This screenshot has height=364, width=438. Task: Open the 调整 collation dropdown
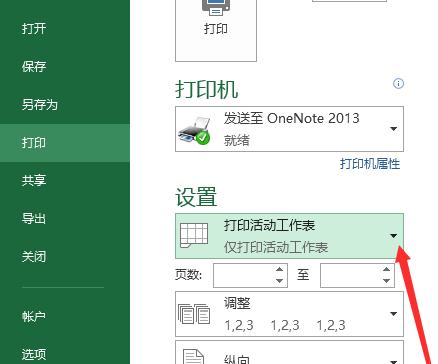289,314
